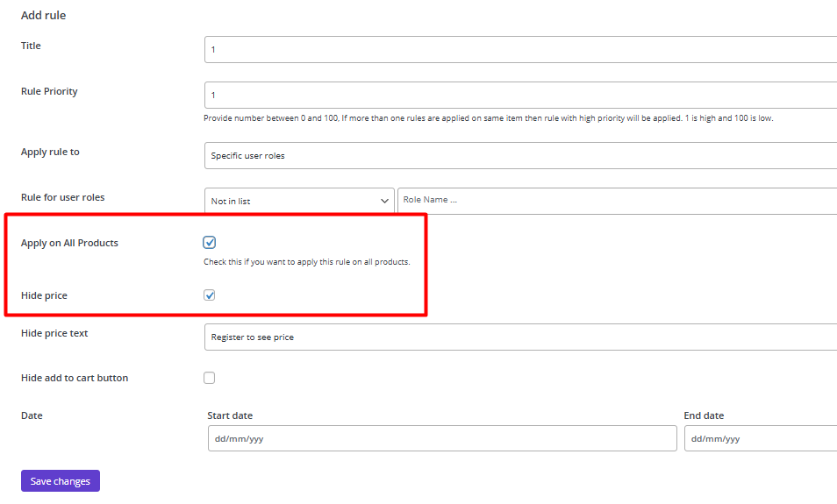Uncheck the Hide price checkbox

[209, 295]
